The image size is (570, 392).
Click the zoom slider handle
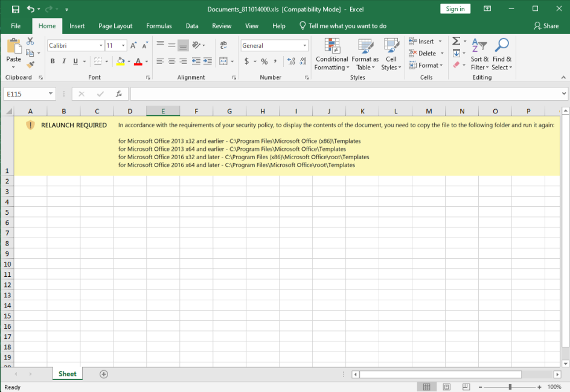point(510,387)
